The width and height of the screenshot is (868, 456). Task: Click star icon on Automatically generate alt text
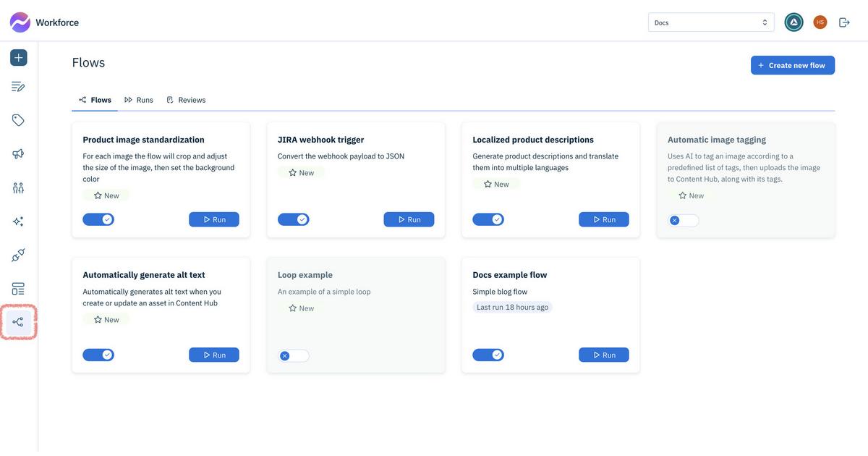coord(98,319)
